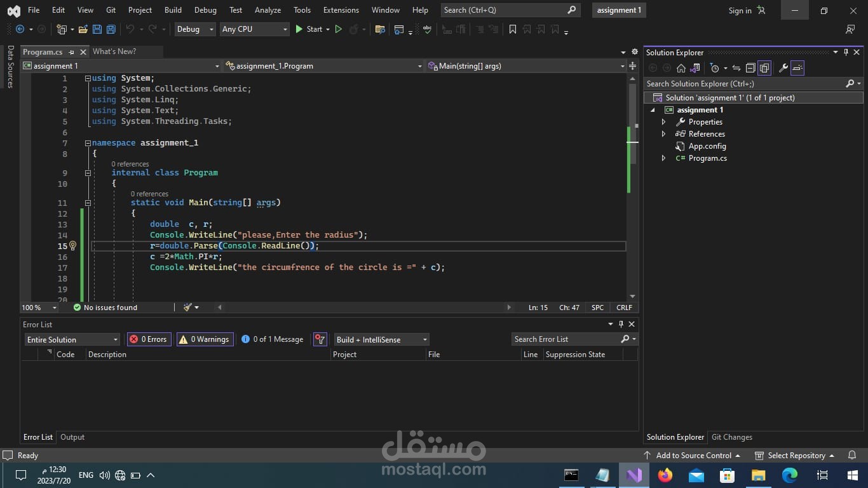Image resolution: width=868 pixels, height=488 pixels.
Task: Open Add to Source Control
Action: coord(692,455)
